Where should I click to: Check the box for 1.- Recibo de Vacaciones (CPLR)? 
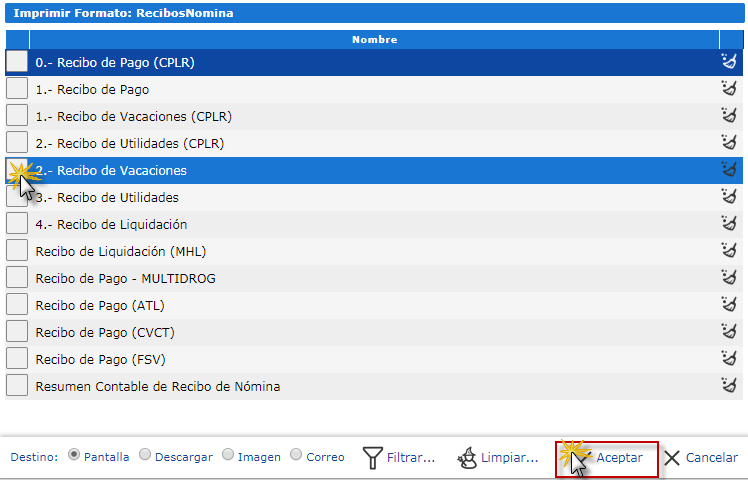[17, 115]
